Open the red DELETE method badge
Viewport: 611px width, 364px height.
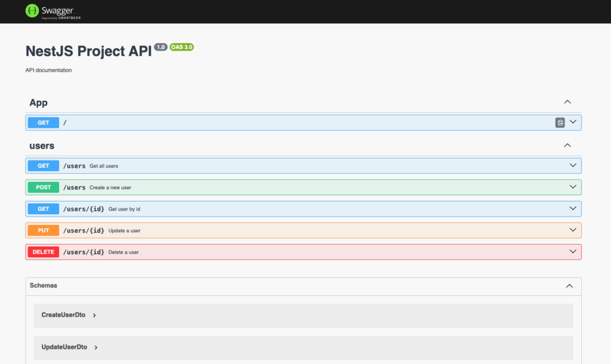point(44,252)
